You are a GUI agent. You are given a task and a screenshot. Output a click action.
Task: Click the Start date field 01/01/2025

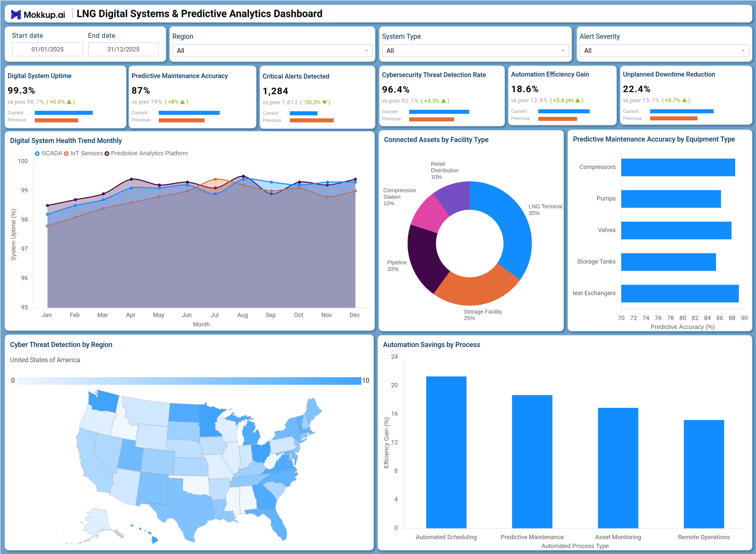(x=47, y=49)
